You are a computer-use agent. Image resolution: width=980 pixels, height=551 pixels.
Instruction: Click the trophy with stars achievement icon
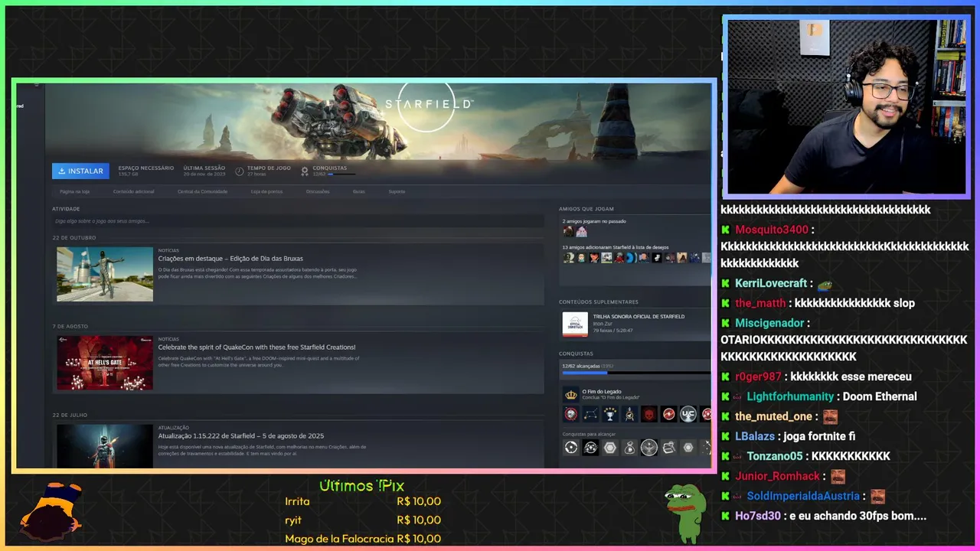click(x=610, y=414)
